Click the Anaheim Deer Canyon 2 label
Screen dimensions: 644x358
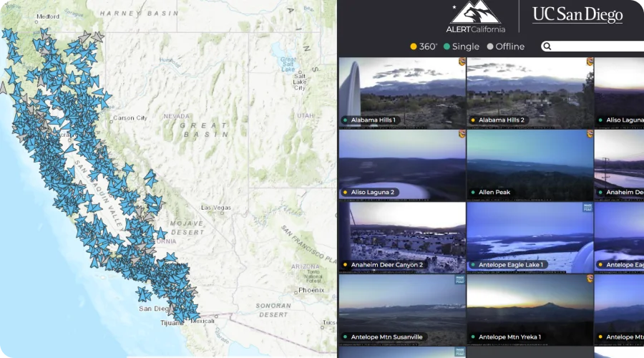tap(386, 265)
